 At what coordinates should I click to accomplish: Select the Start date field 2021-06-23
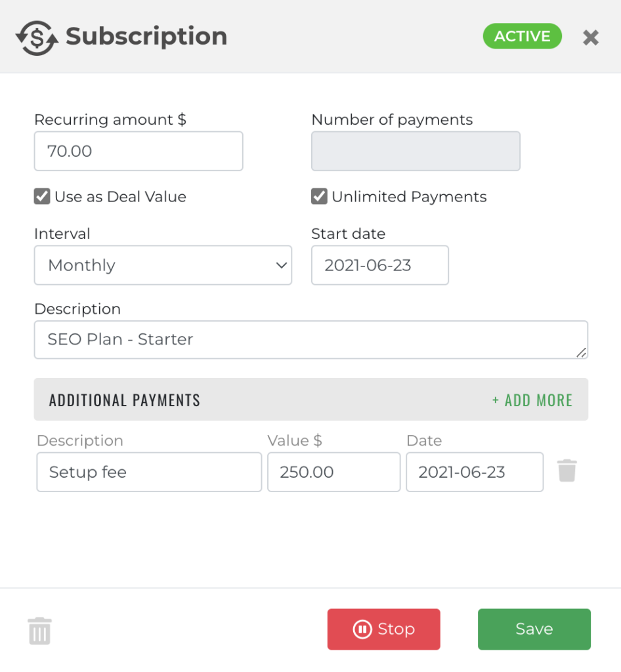pyautogui.click(x=379, y=265)
